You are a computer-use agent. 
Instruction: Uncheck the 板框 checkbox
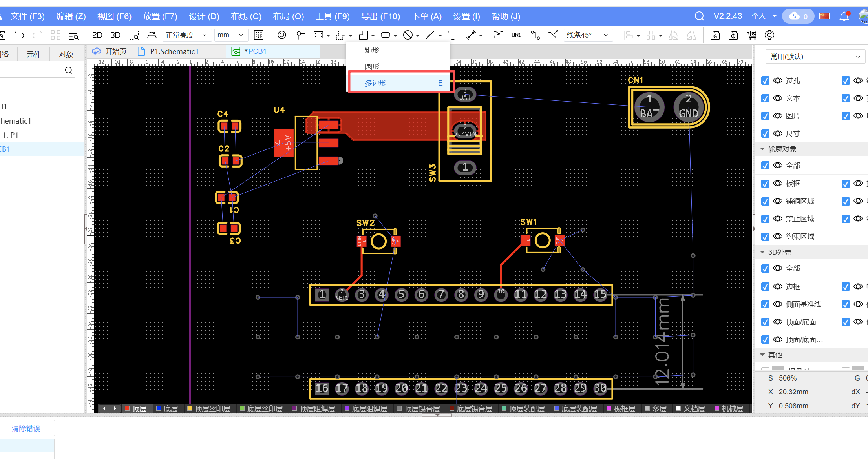tap(765, 184)
